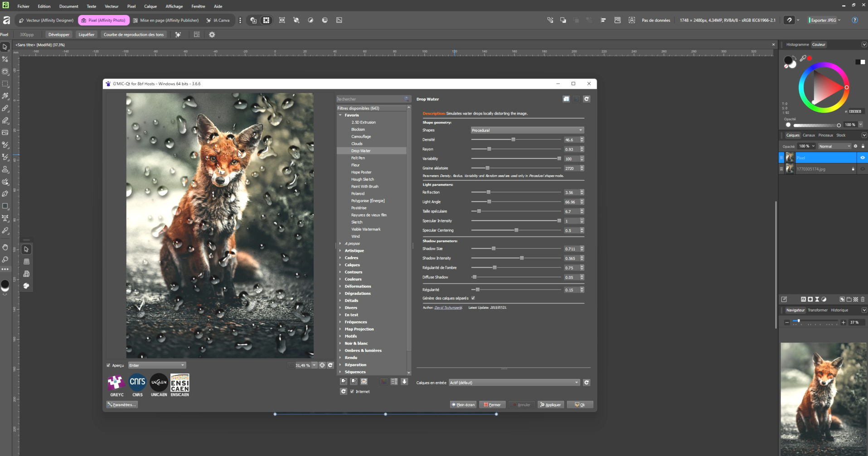Click the color picker eyedropper icon
This screenshot has width=868, height=456.
(803, 58)
